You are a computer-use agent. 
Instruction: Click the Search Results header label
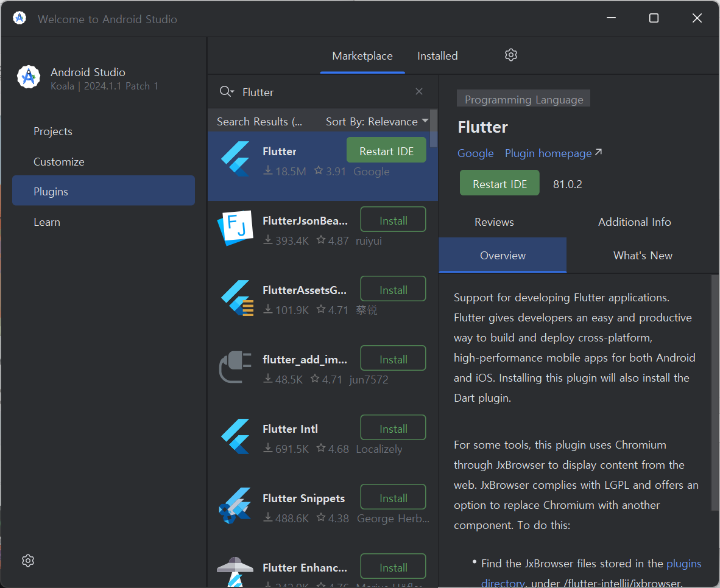[x=259, y=121]
